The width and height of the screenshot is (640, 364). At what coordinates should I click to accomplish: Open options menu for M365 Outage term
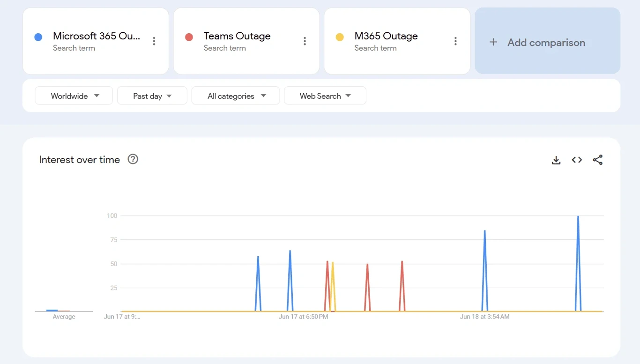click(x=455, y=41)
